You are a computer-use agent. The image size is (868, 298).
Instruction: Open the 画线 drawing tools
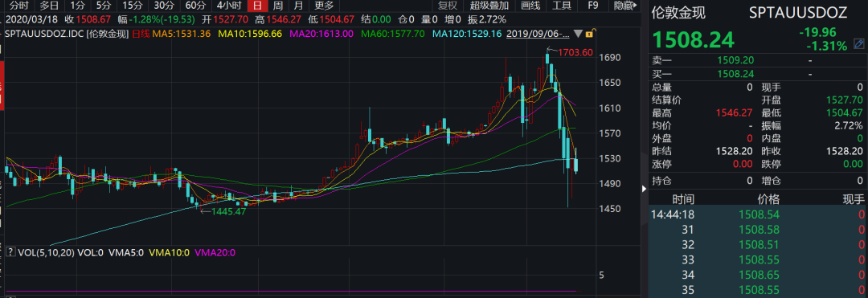(530, 6)
